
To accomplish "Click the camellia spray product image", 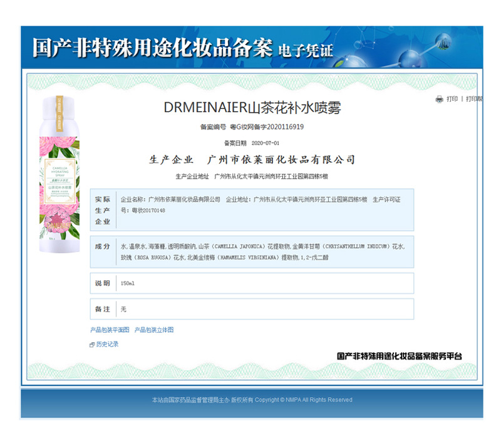I will [59, 175].
